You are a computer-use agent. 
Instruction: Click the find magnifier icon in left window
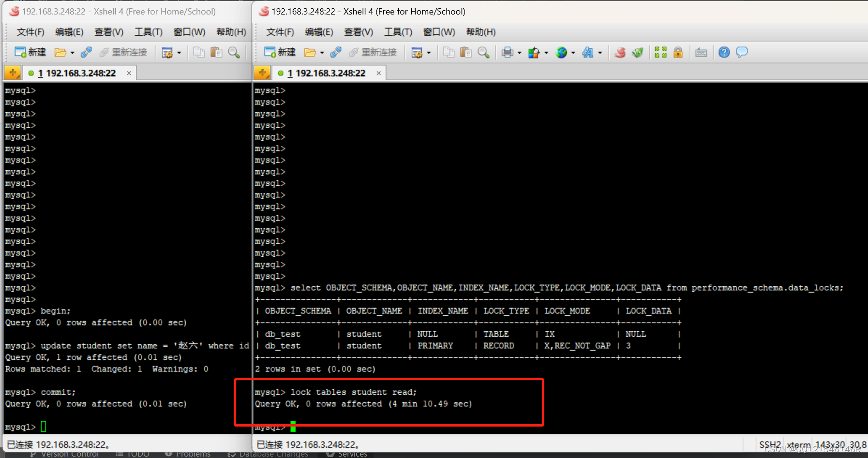[x=234, y=52]
